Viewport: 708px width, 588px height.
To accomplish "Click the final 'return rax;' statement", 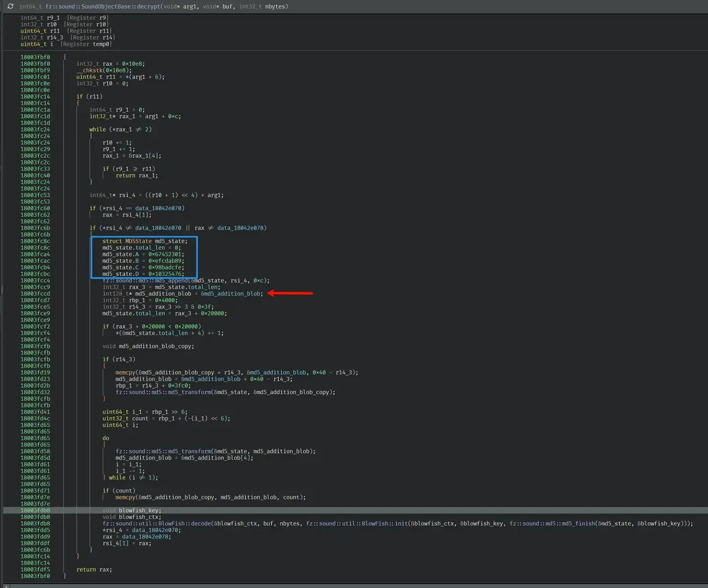I will (x=94, y=569).
